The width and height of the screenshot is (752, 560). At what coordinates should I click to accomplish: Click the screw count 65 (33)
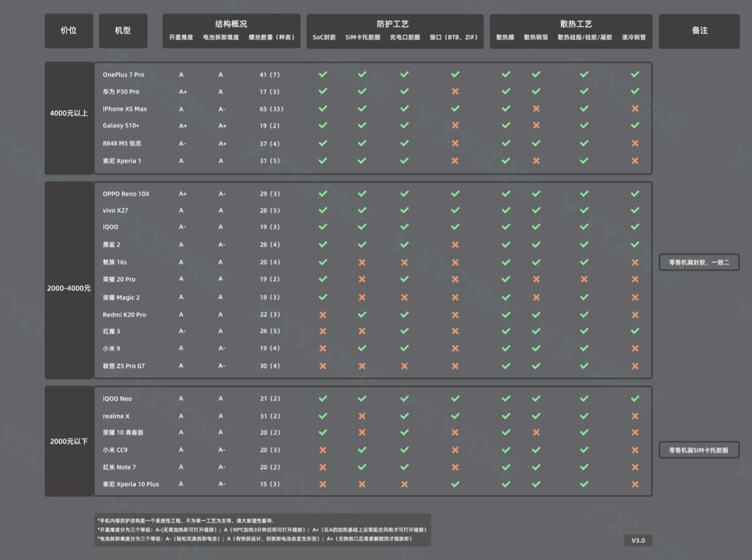click(271, 109)
